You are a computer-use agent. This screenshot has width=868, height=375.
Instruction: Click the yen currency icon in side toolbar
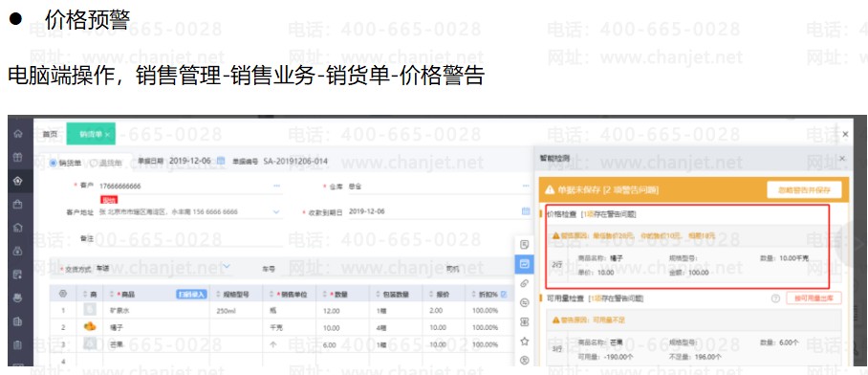point(524,360)
